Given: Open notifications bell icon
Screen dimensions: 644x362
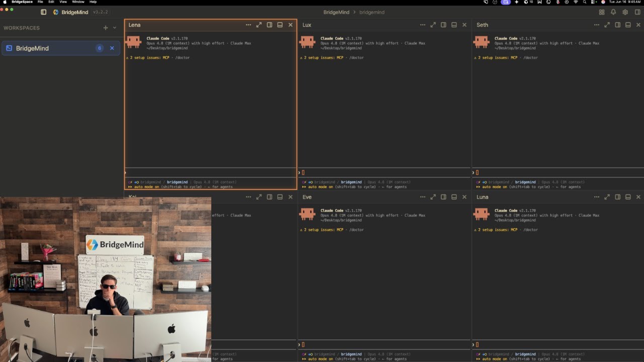Looking at the screenshot, I should point(613,12).
